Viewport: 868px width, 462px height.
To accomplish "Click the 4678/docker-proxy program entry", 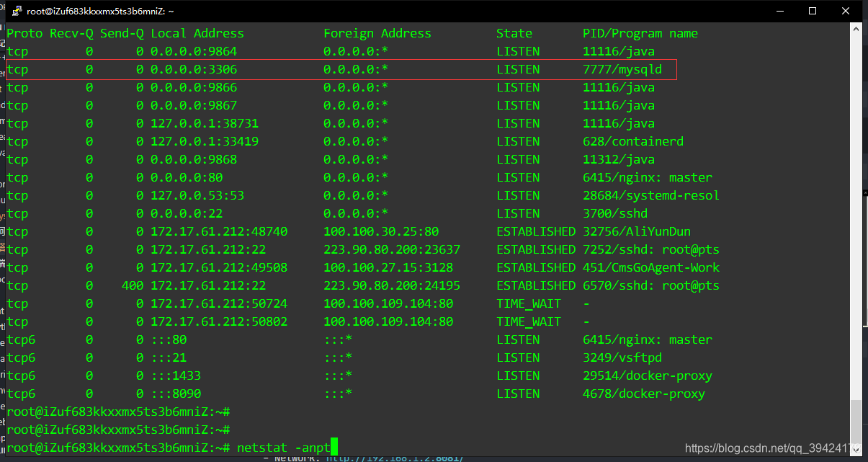I will coord(644,394).
